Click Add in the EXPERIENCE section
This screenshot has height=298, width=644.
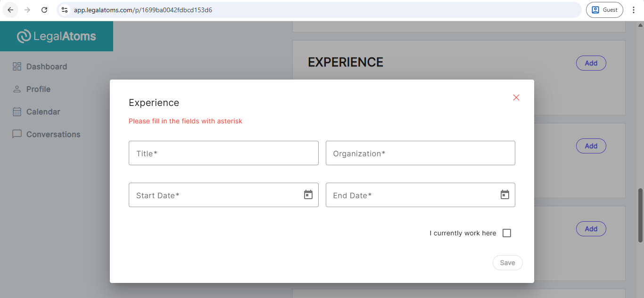point(591,63)
